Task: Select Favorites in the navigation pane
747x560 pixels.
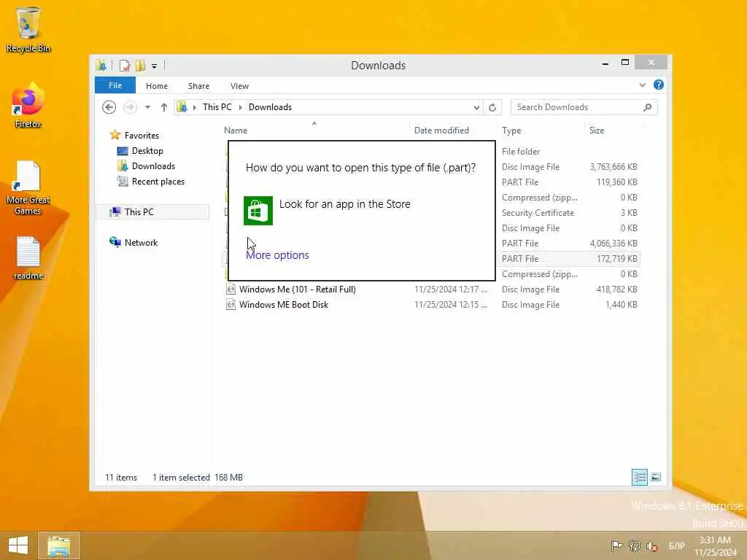Action: (142, 135)
